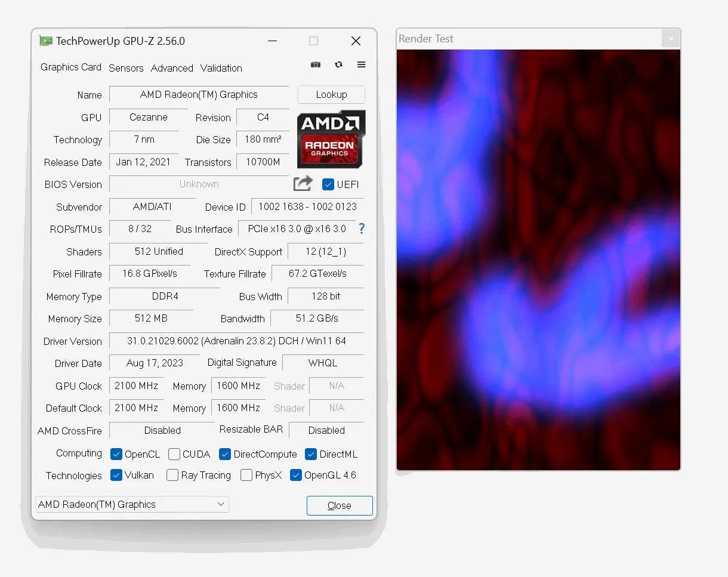
Task: Select the BIOS Version Unknown field
Action: click(199, 184)
